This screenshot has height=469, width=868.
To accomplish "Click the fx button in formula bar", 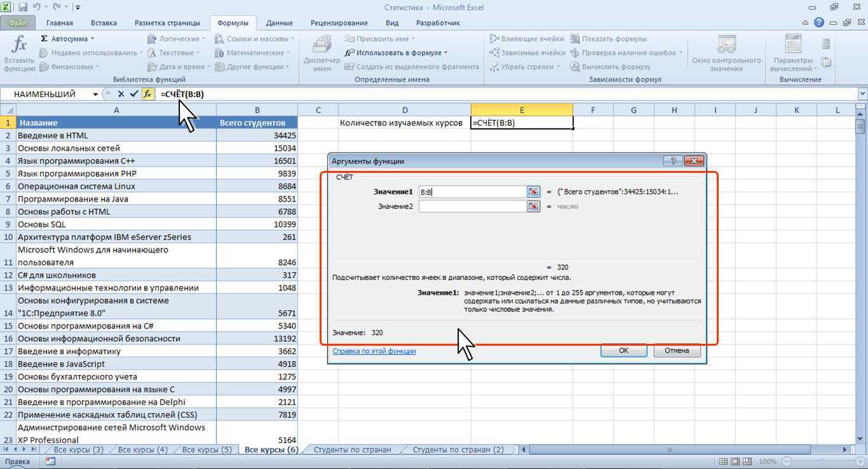I will pos(147,94).
